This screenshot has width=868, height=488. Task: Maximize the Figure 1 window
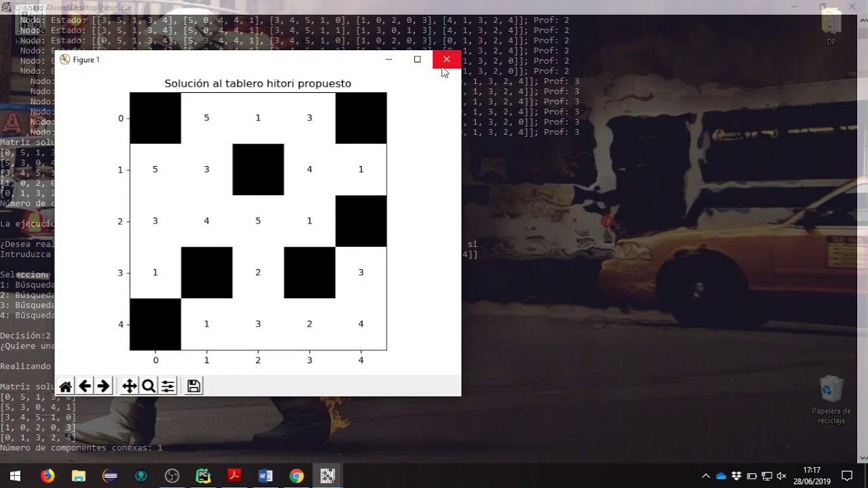417,60
